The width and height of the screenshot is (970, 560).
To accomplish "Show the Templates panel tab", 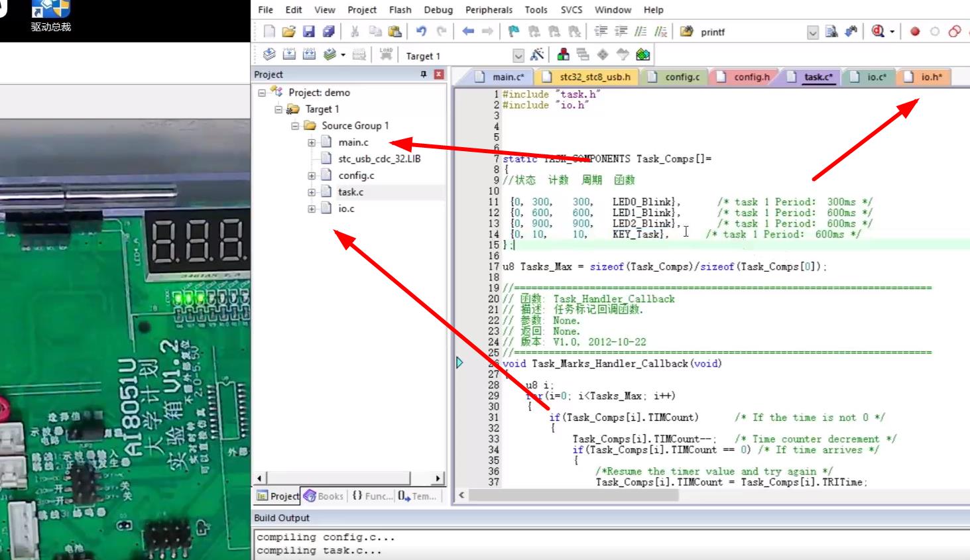I will click(x=418, y=496).
